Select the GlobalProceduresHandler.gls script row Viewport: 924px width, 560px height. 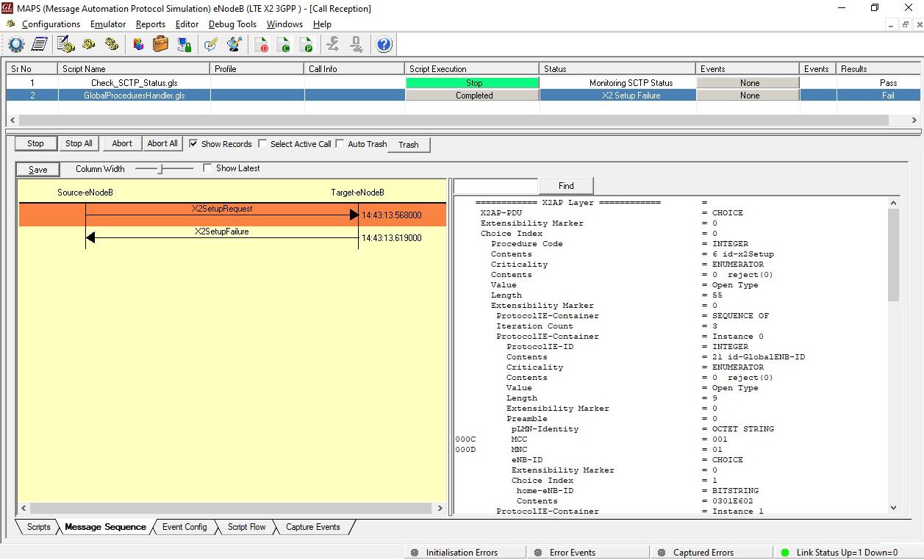[x=463, y=96]
